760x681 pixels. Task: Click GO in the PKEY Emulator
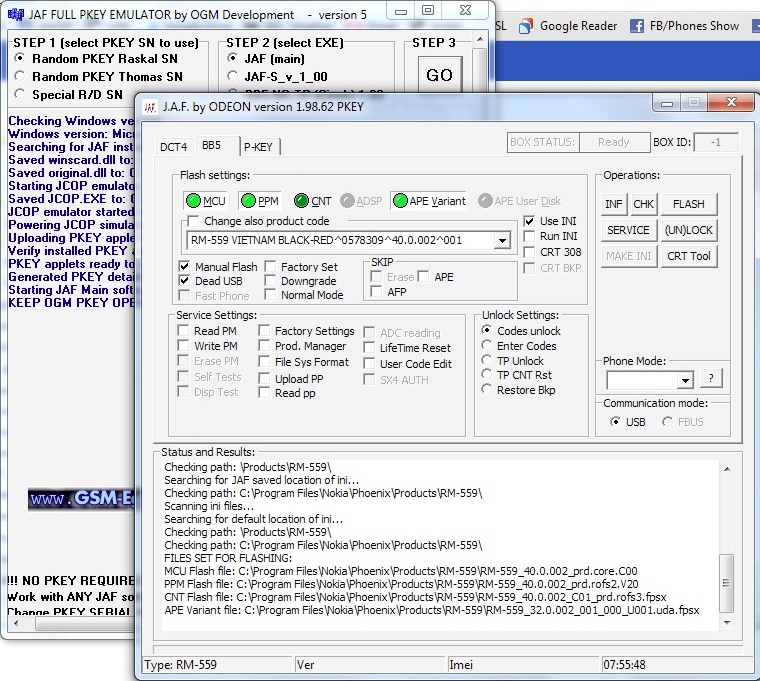[440, 75]
